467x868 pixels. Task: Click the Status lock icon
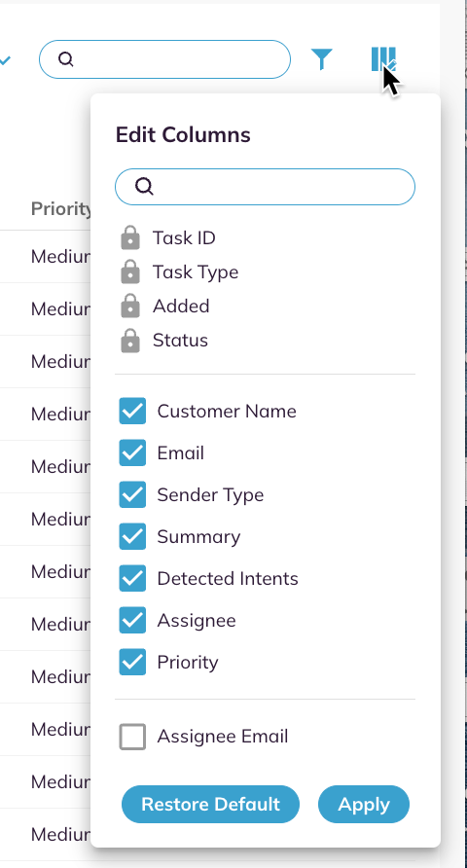click(130, 341)
